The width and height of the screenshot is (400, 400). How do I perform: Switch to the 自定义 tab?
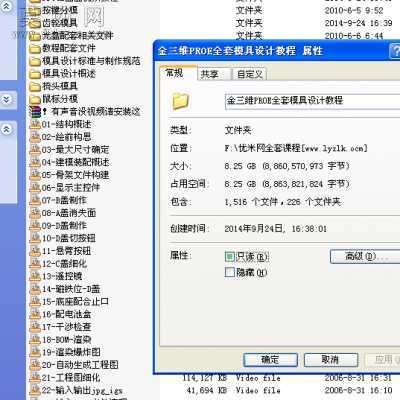[x=249, y=74]
